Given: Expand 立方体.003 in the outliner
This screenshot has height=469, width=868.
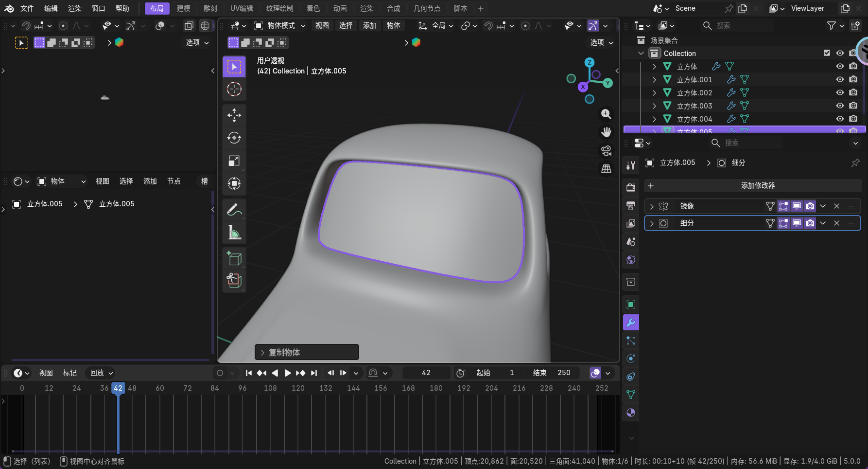Looking at the screenshot, I should (x=654, y=106).
